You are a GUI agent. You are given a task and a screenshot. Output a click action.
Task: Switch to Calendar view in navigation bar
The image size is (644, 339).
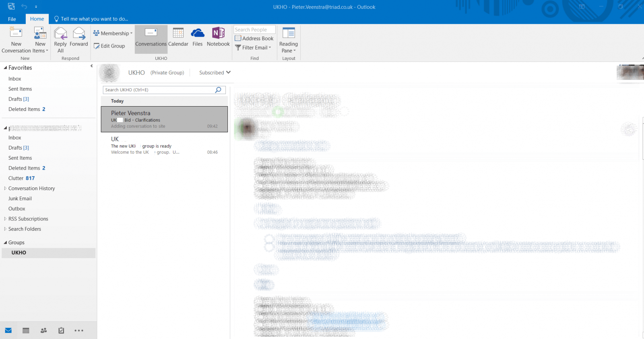pos(26,331)
